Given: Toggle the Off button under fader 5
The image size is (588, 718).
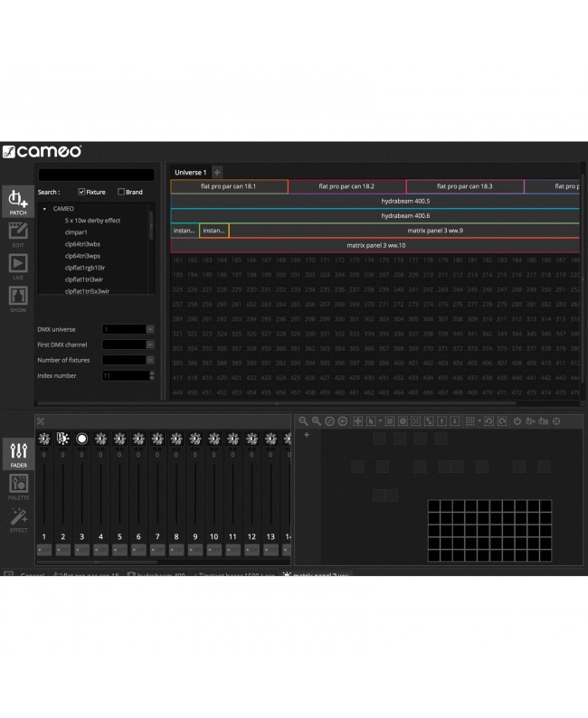Looking at the screenshot, I should point(119,550).
